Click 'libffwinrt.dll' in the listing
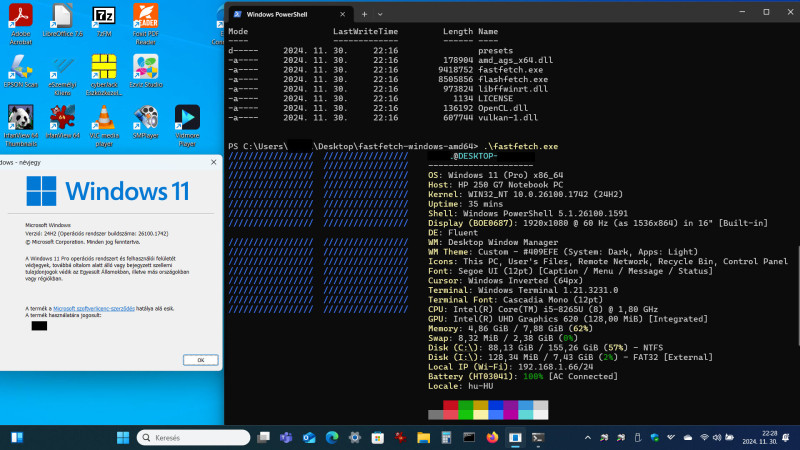The image size is (800, 450). (x=513, y=89)
